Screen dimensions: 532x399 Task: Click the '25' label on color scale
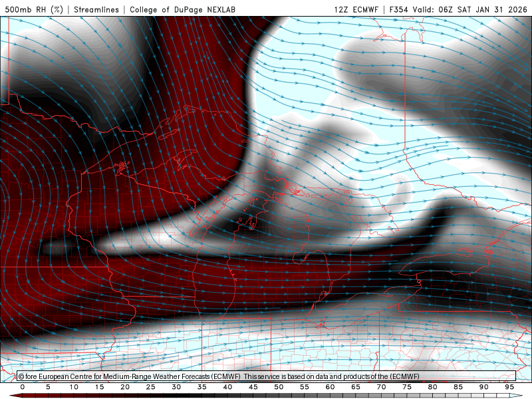click(151, 387)
